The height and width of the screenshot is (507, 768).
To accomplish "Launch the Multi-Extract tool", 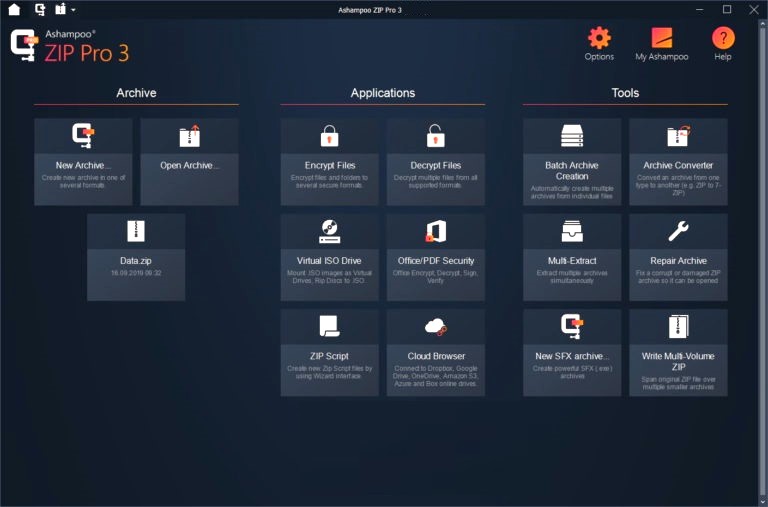I will point(572,257).
